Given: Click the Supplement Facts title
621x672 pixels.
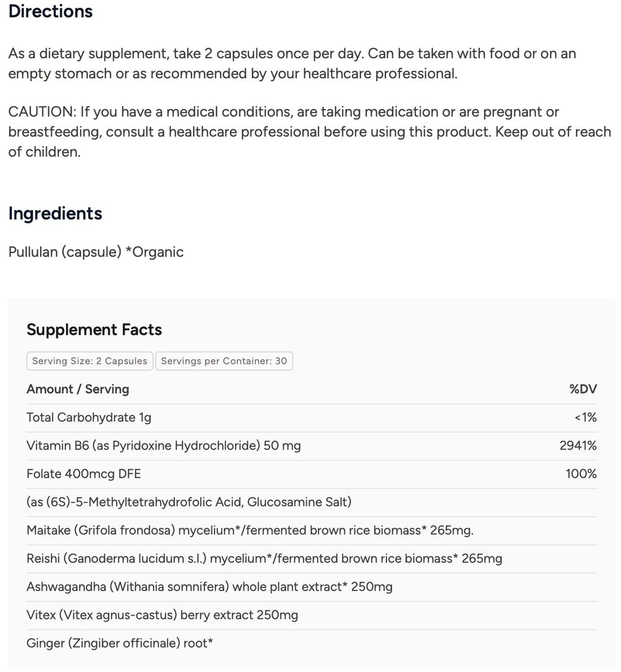Looking at the screenshot, I should click(94, 330).
